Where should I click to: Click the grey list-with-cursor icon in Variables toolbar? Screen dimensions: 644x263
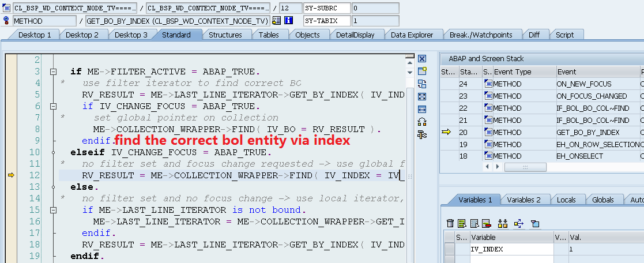coord(474,224)
